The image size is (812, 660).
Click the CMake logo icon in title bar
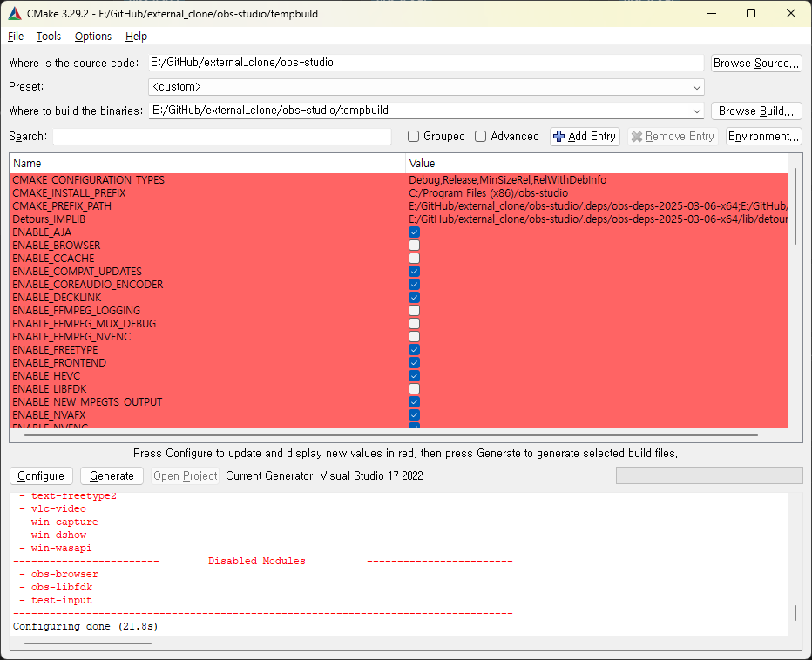(15, 13)
